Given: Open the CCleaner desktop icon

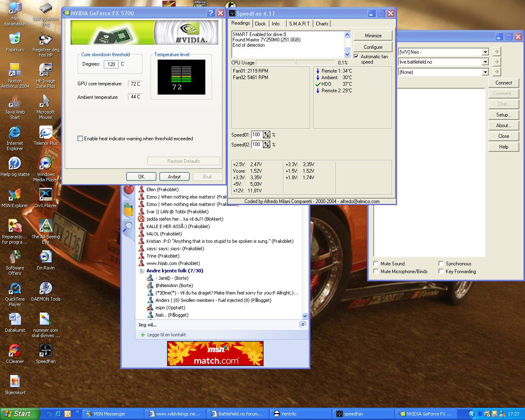Looking at the screenshot, I should [x=15, y=354].
